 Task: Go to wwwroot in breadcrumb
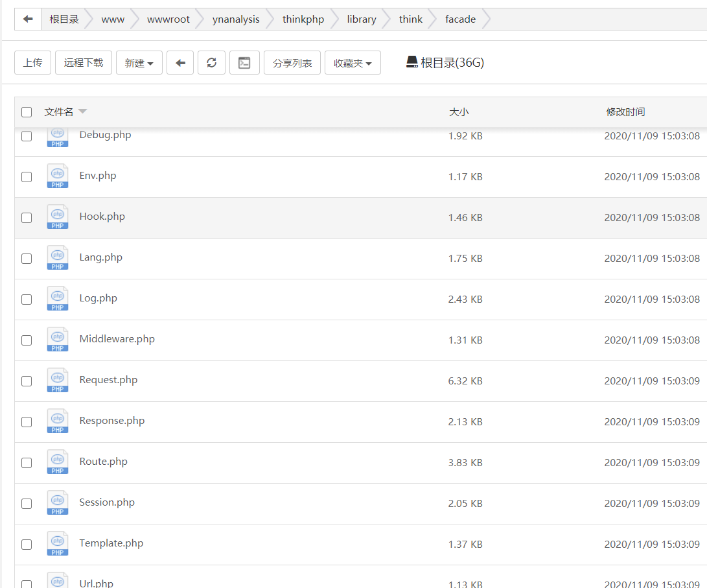pos(168,19)
